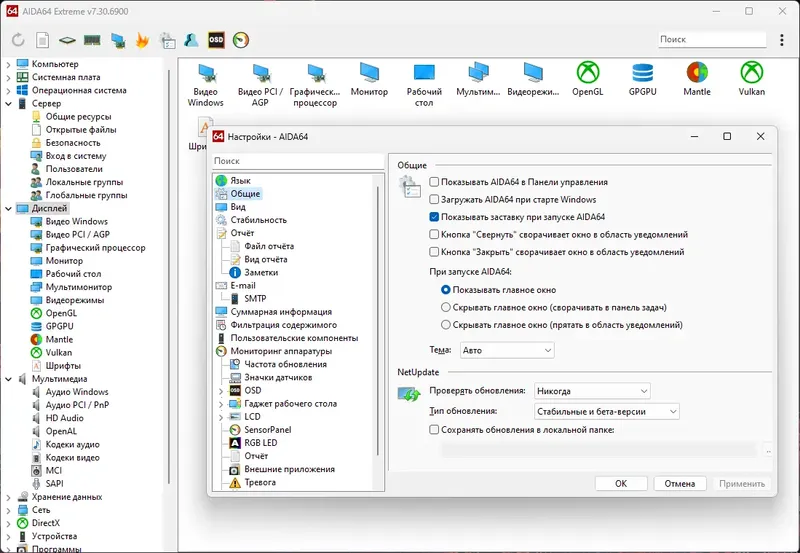Open Видео Windows icon in main pane
The height and width of the screenshot is (553, 800).
pos(206,84)
